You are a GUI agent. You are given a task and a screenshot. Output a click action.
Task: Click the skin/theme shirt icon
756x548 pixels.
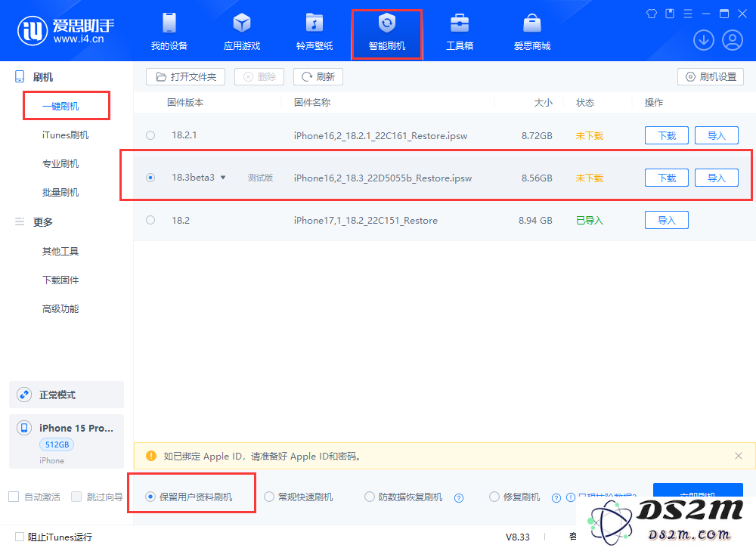tap(652, 14)
